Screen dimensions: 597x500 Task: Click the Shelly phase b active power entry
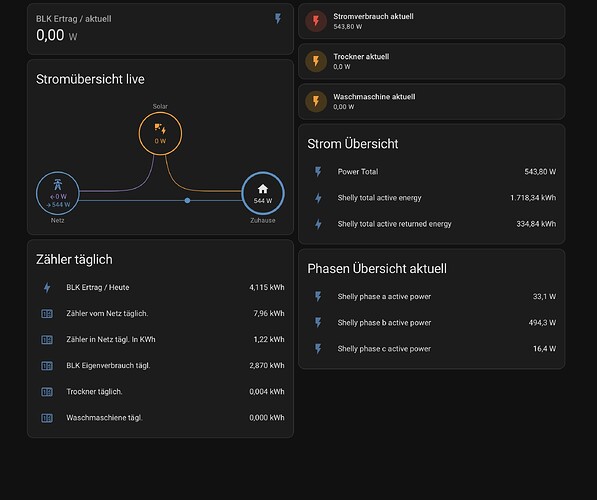point(432,323)
